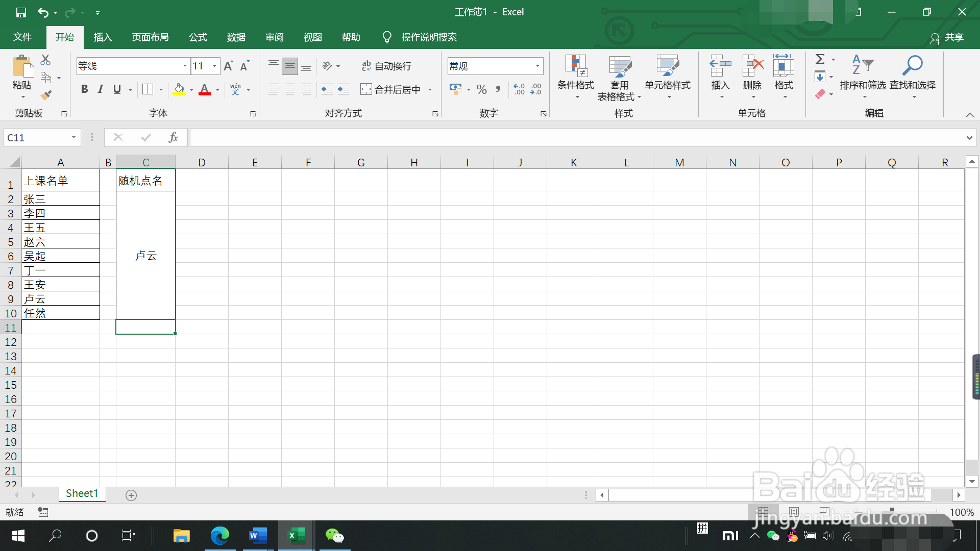Toggle Italic formatting

(101, 89)
